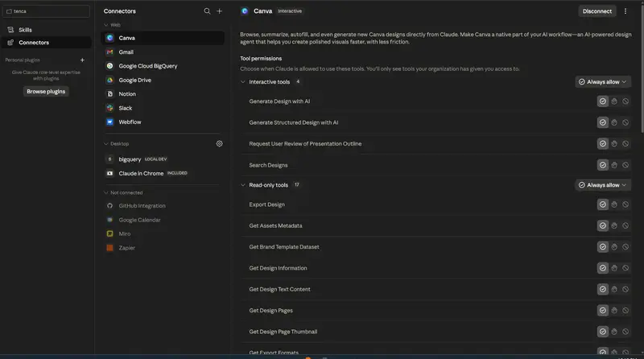Always allow Export Design

602,204
